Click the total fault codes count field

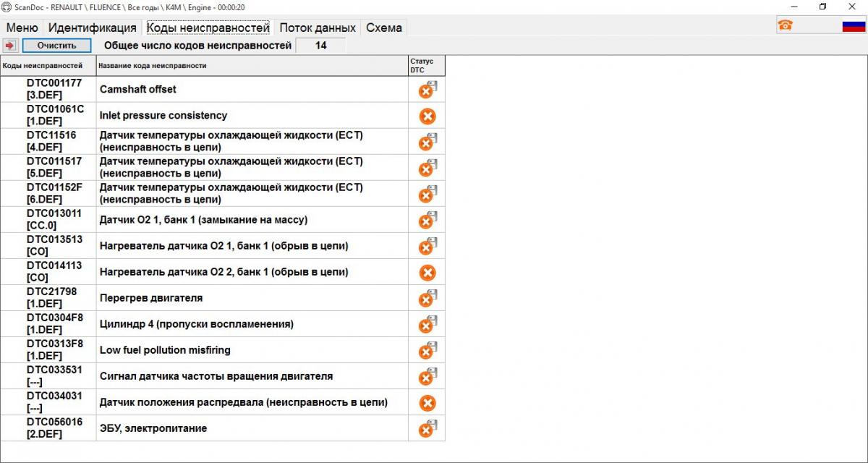point(320,45)
